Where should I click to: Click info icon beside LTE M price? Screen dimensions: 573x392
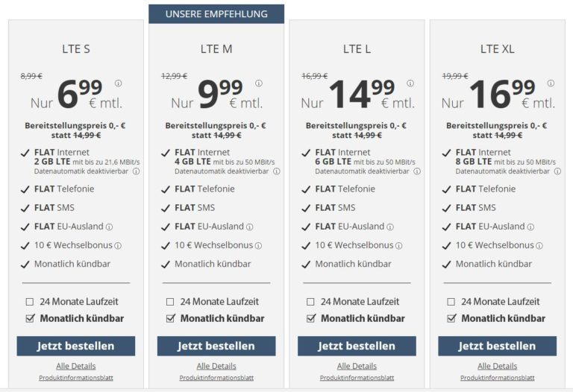pyautogui.click(x=259, y=83)
